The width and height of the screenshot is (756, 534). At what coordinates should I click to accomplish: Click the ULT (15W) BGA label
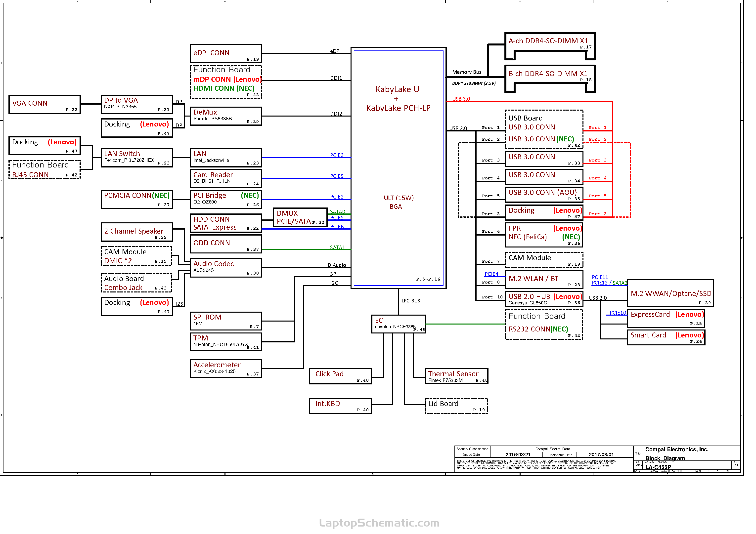(x=399, y=202)
